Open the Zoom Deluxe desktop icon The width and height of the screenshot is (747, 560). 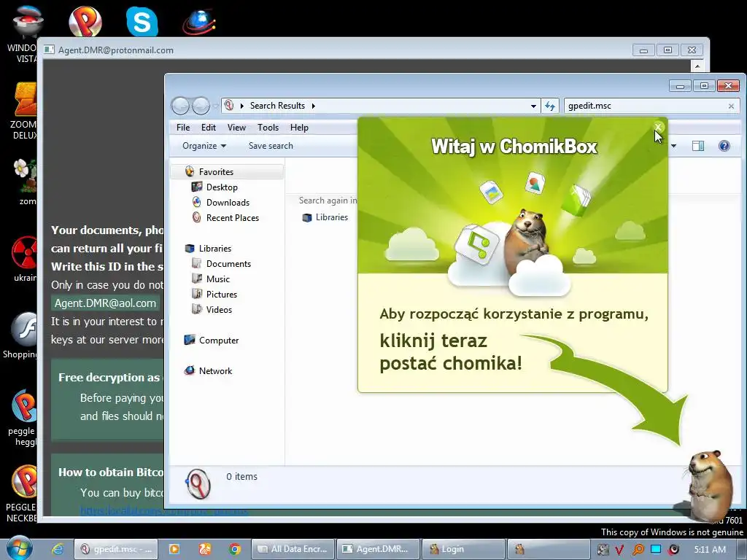point(25,111)
